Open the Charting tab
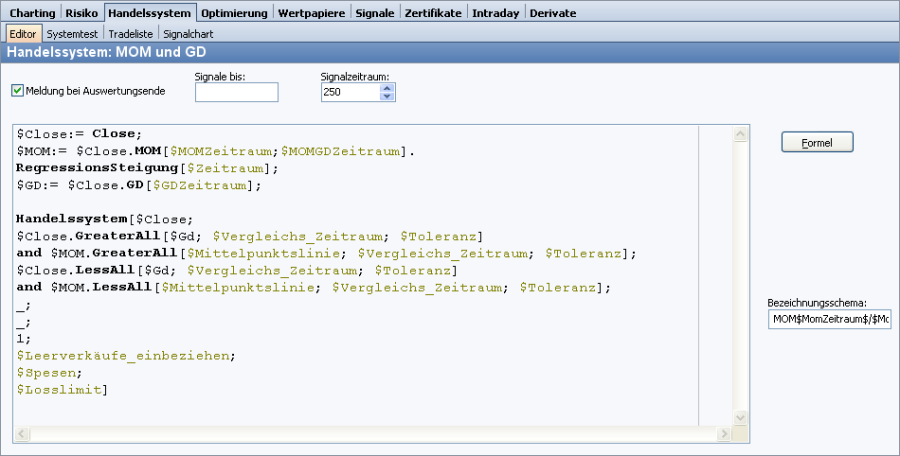 32,13
